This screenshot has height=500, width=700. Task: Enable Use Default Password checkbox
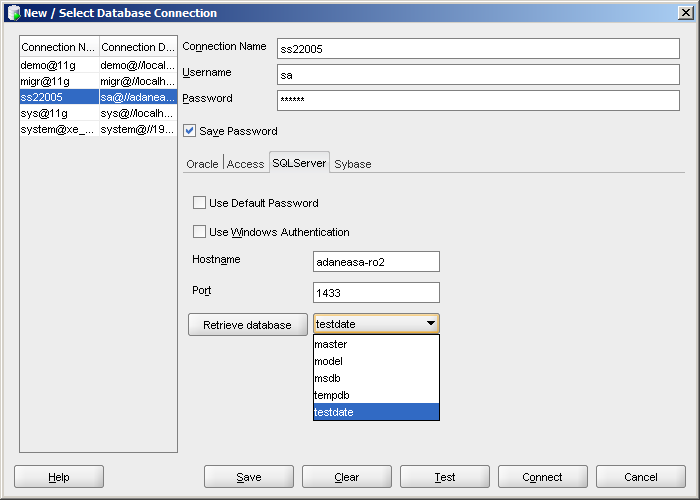[x=199, y=203]
